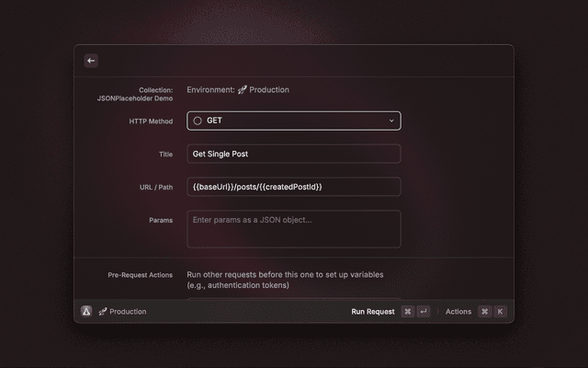The width and height of the screenshot is (588, 368).
Task: Click the chevron arrow in the GET selector
Action: click(391, 121)
